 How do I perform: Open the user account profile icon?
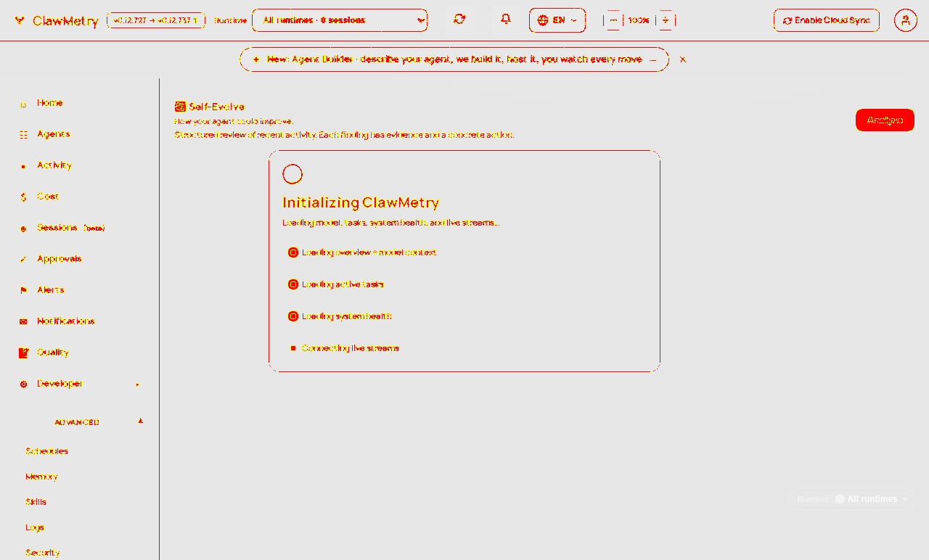pos(906,20)
